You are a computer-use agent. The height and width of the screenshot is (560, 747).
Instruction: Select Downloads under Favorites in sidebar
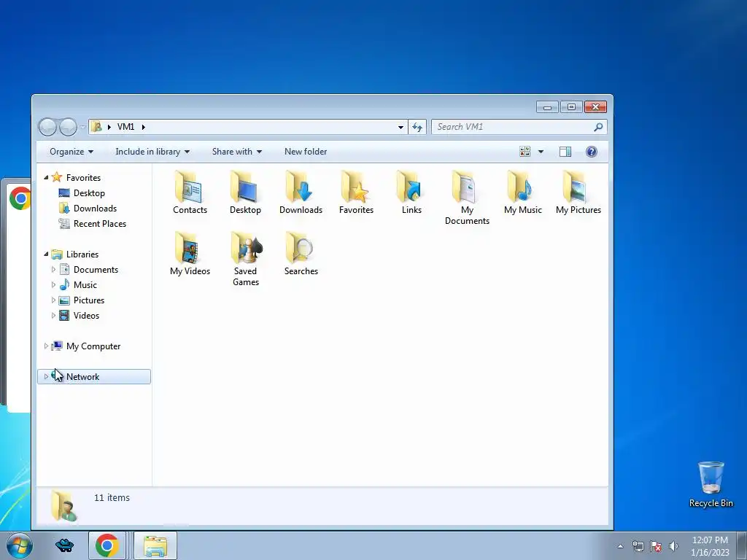click(95, 208)
